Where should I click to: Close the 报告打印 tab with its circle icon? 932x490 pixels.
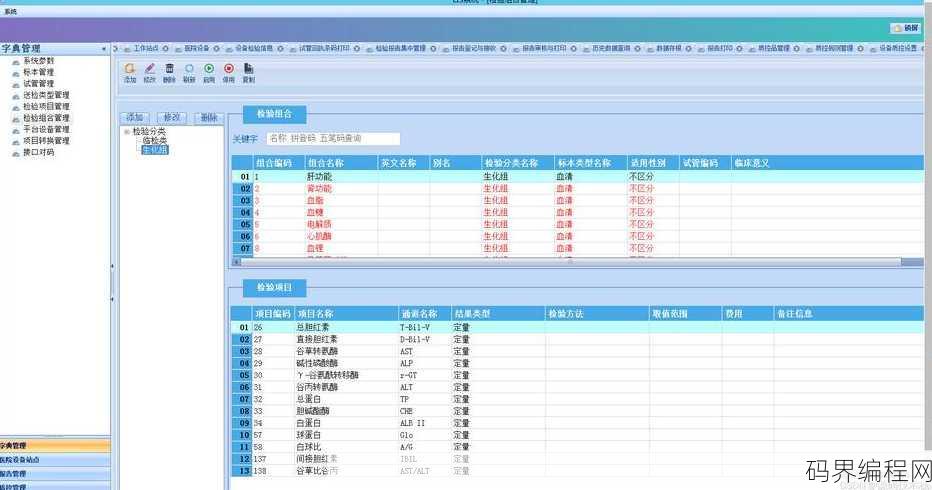(739, 48)
